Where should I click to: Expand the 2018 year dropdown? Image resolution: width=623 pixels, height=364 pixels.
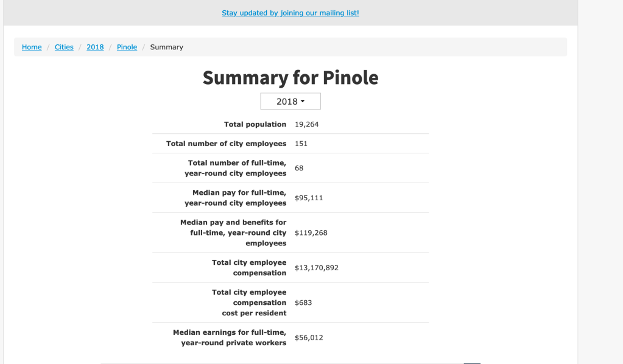click(x=290, y=102)
